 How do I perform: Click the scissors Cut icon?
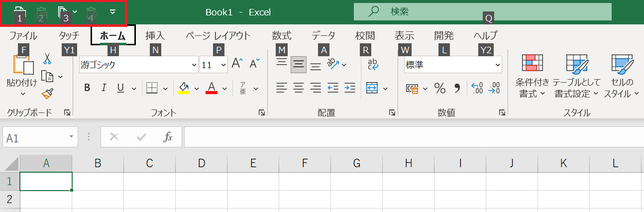click(47, 59)
